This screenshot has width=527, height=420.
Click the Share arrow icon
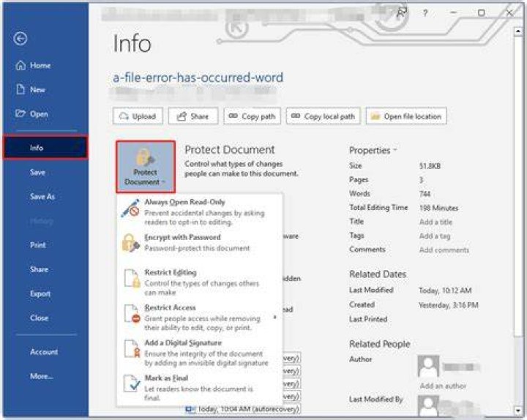(182, 116)
